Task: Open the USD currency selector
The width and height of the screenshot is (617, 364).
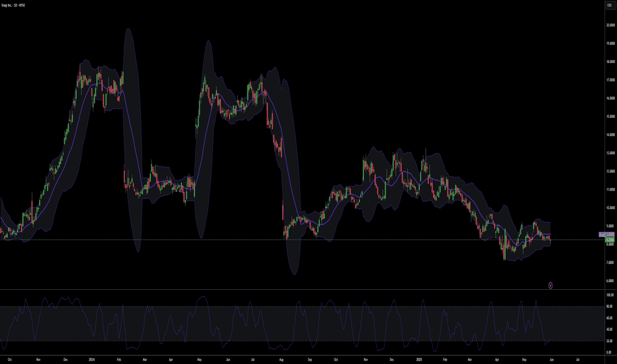Action: tap(610, 5)
